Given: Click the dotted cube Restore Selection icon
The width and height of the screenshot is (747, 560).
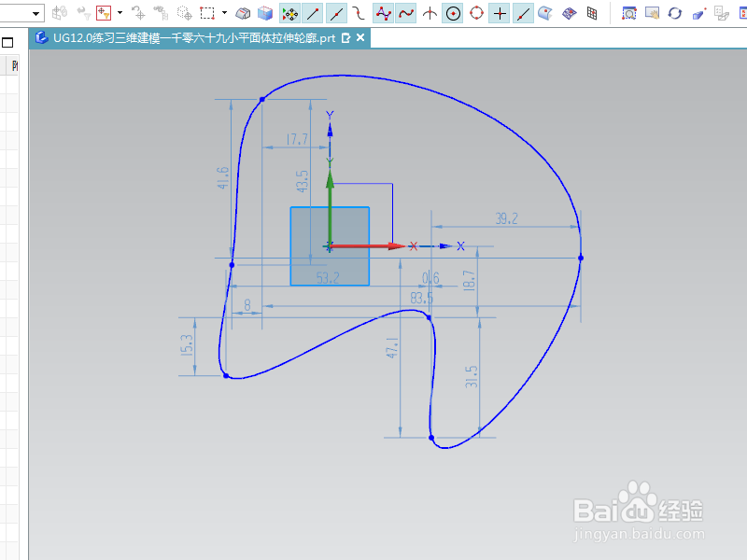Looking at the screenshot, I should 184,13.
